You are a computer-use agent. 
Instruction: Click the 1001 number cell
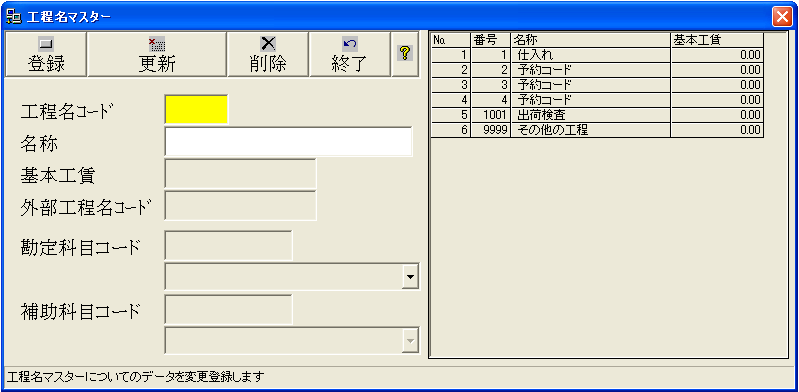[x=491, y=115]
